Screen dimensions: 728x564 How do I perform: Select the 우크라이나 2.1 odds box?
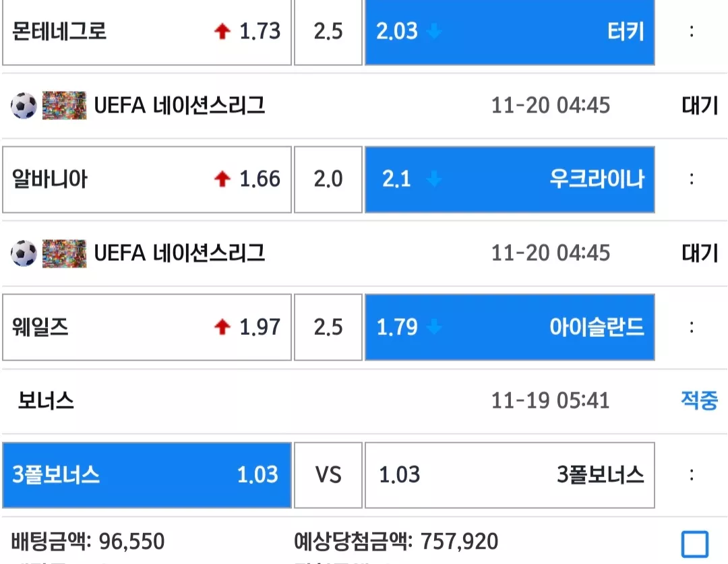point(510,180)
